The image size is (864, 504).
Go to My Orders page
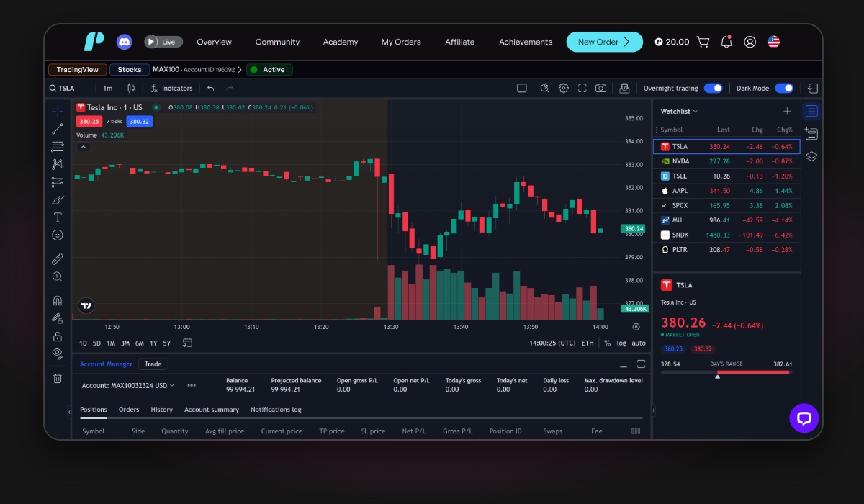tap(401, 42)
